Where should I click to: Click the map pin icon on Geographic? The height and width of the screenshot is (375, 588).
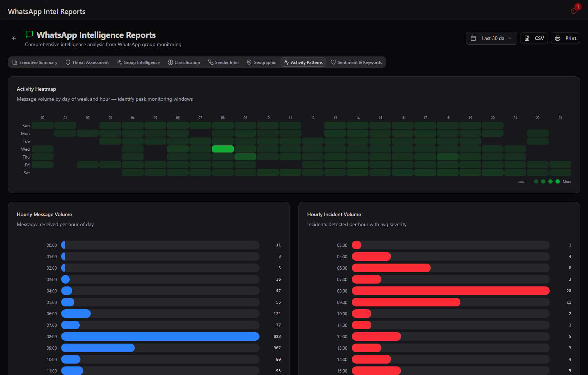249,62
